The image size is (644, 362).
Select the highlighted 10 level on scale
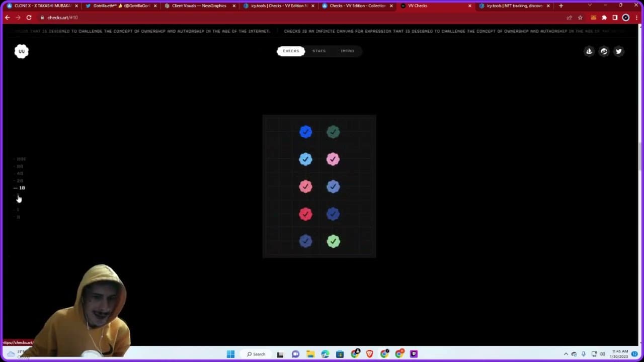20,188
